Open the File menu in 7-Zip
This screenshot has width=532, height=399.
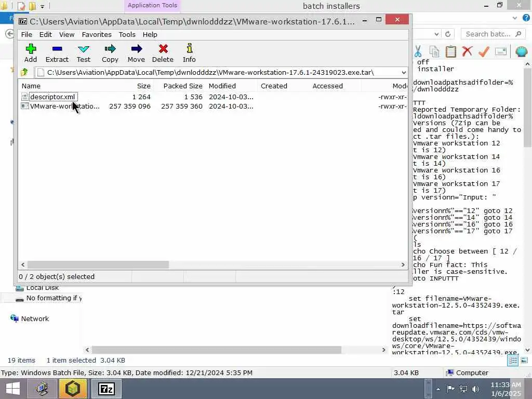point(26,35)
